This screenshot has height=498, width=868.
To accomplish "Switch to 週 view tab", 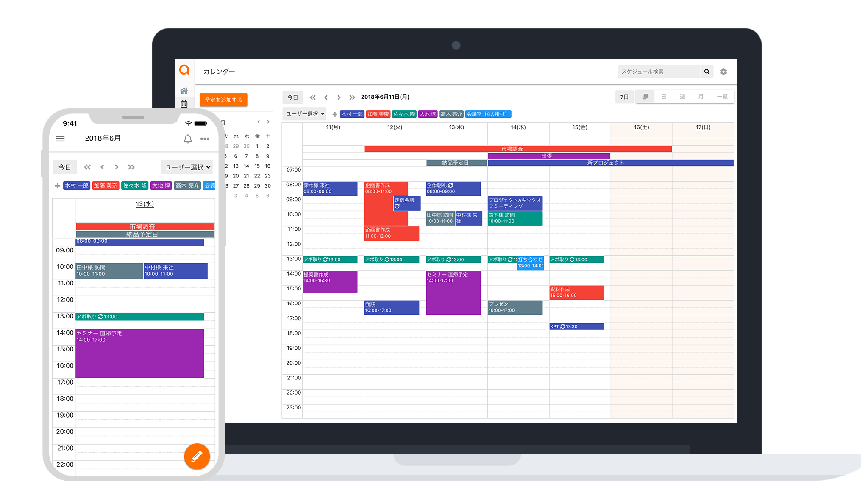I will click(682, 97).
